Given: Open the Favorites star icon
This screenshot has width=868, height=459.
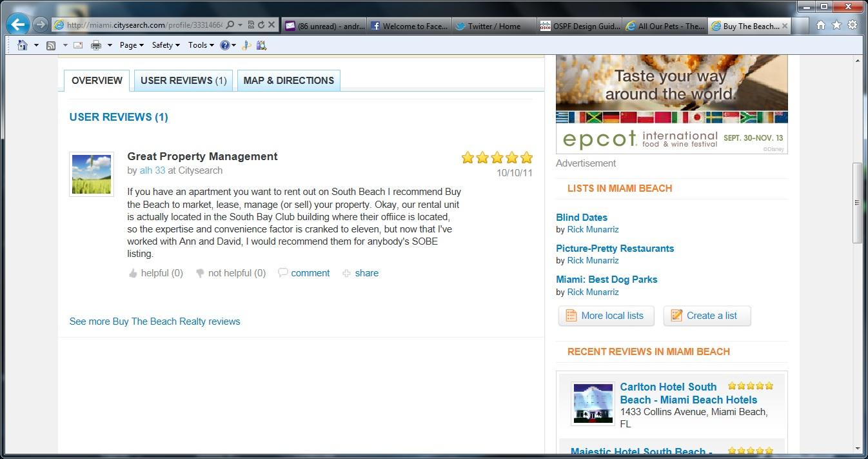Looking at the screenshot, I should click(x=836, y=25).
